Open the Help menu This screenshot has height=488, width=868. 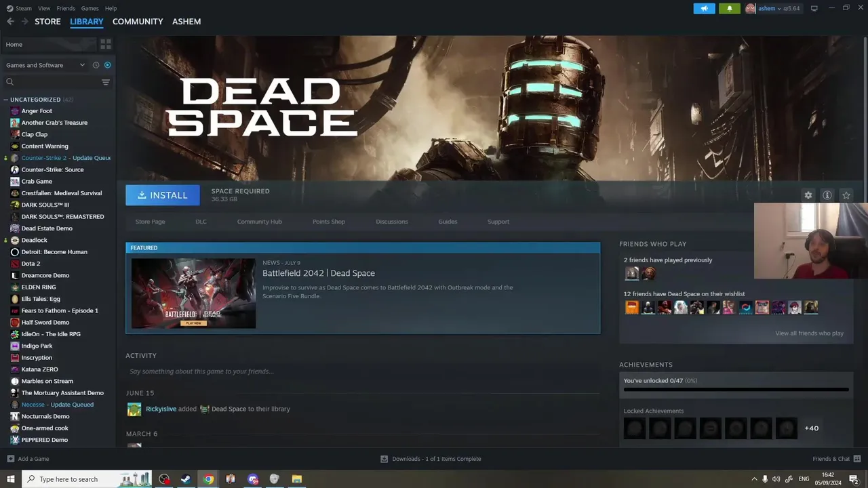(x=111, y=8)
